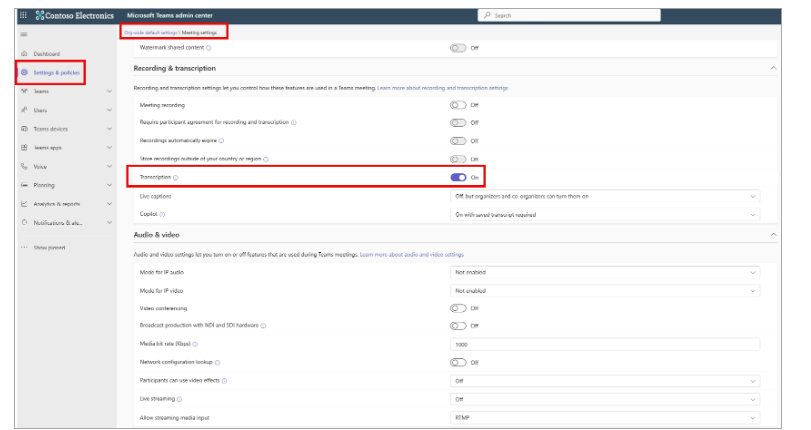Click Org-wide default settings breadcrumb link
The height and width of the screenshot is (430, 811).
pyautogui.click(x=151, y=33)
